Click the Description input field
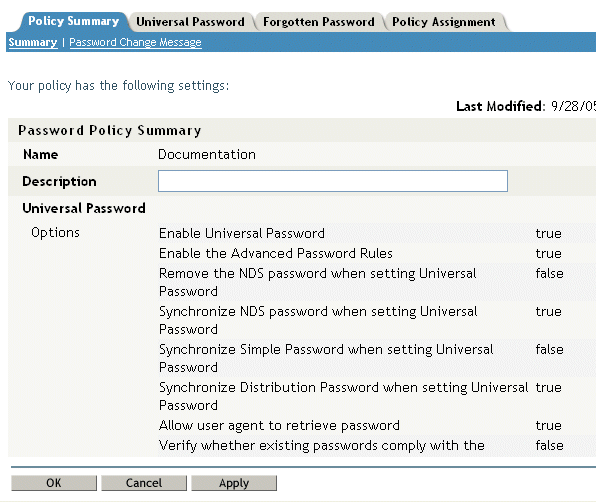596x502 pixels. click(333, 181)
